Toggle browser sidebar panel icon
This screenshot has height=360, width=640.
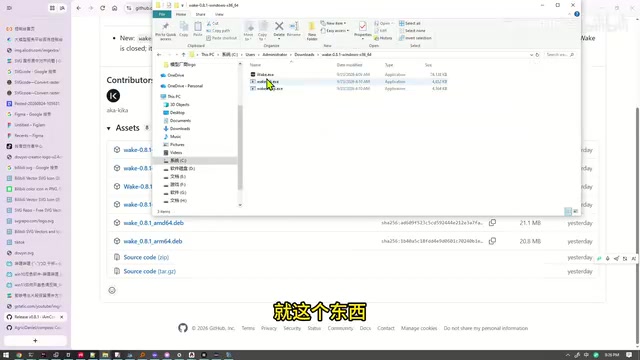[9, 8]
